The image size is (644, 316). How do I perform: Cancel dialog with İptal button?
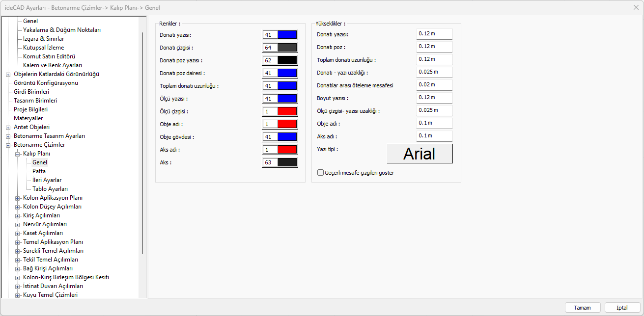click(x=622, y=308)
